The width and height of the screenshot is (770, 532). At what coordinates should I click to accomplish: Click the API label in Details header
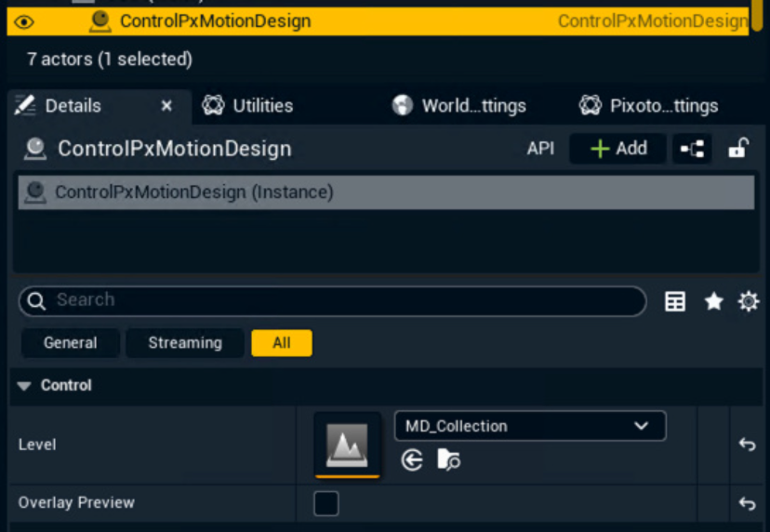540,149
